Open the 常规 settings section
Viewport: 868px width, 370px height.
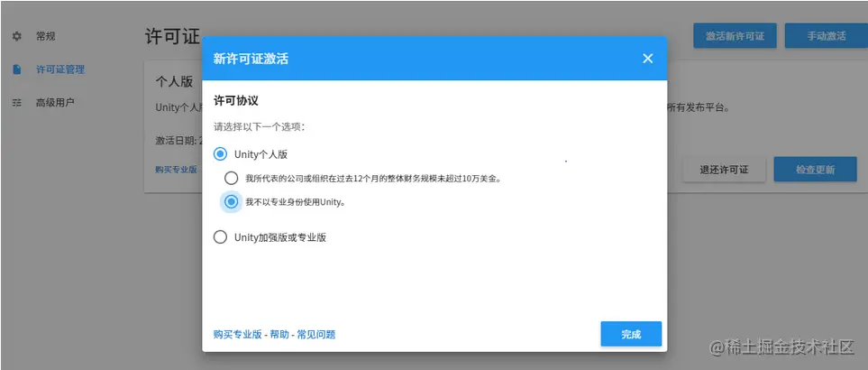coord(46,37)
